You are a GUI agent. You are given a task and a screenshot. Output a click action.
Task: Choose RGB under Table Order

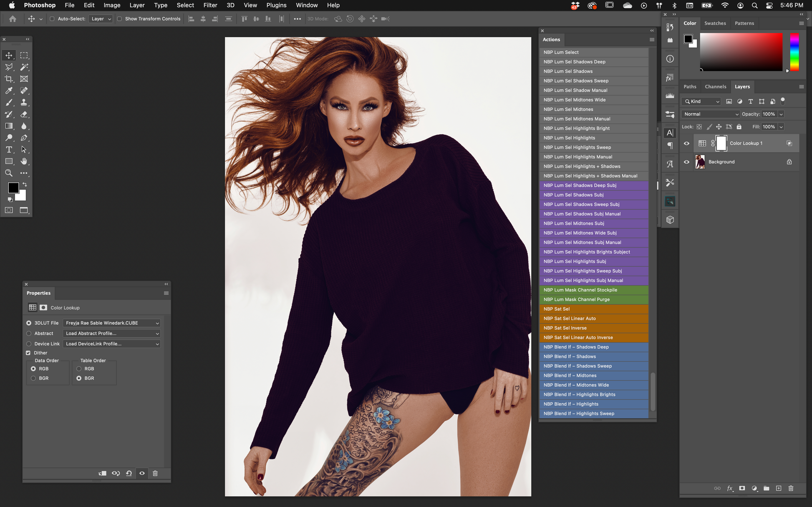[x=79, y=369]
